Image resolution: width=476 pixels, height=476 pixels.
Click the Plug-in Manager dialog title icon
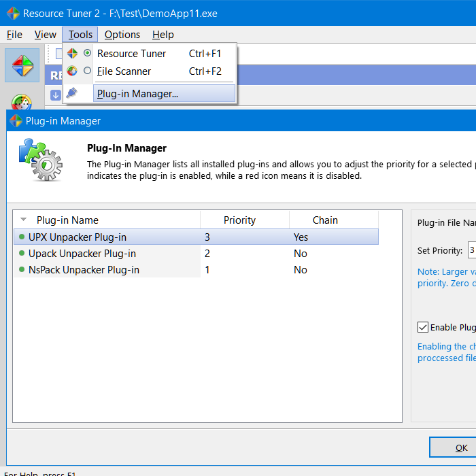[16, 121]
